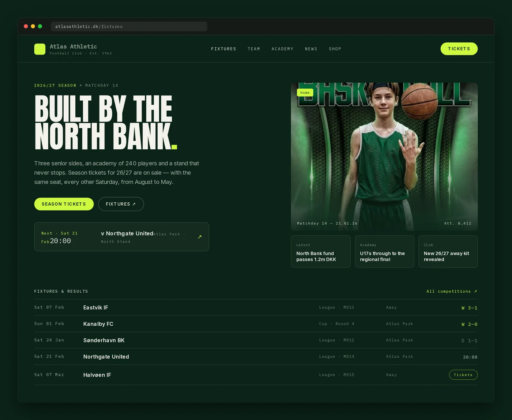Select the v Northgate United match title

[x=127, y=233]
